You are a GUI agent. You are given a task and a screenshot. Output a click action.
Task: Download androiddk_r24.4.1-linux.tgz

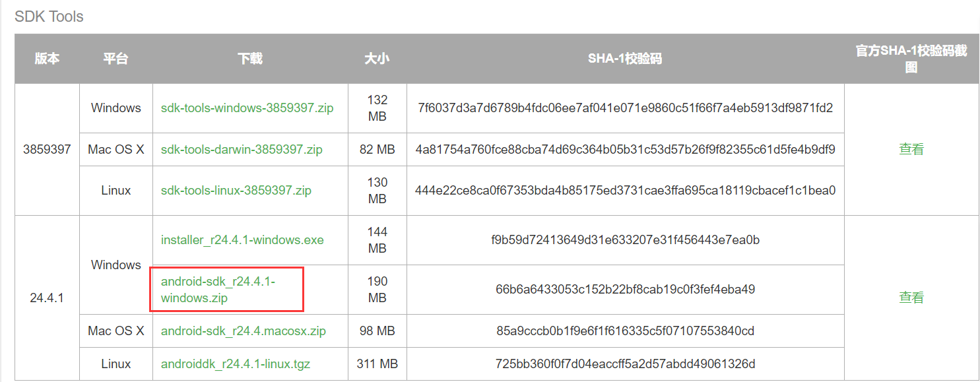236,364
